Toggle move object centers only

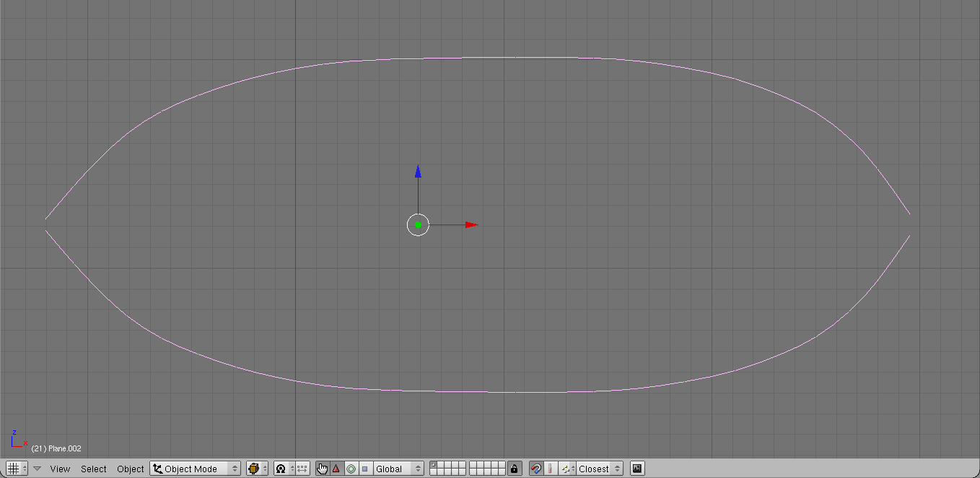click(x=302, y=469)
